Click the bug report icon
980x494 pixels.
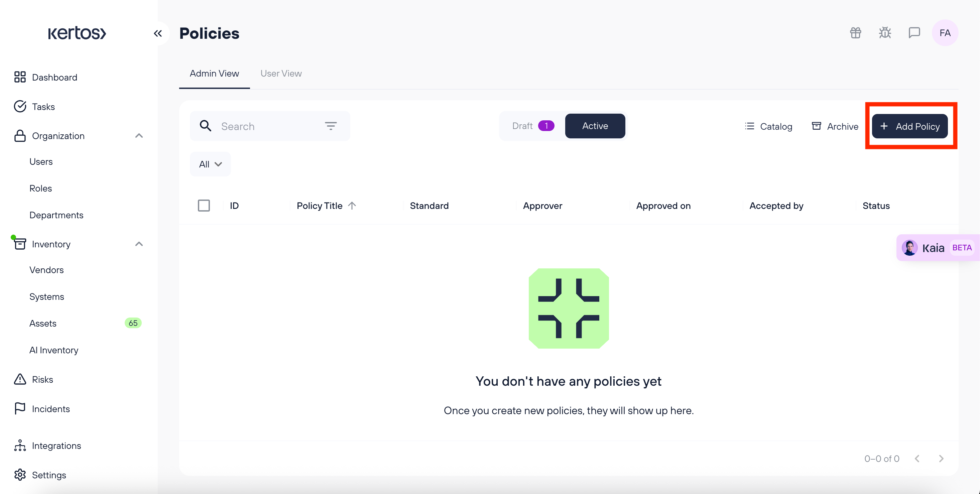885,33
